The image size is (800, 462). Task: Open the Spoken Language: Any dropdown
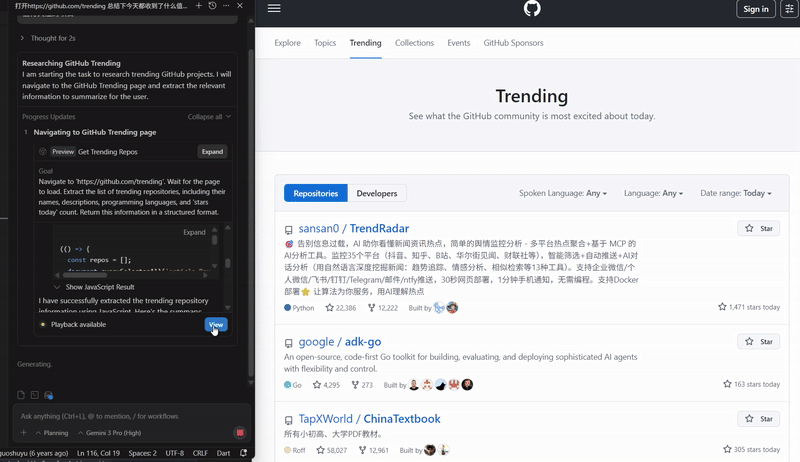(563, 193)
